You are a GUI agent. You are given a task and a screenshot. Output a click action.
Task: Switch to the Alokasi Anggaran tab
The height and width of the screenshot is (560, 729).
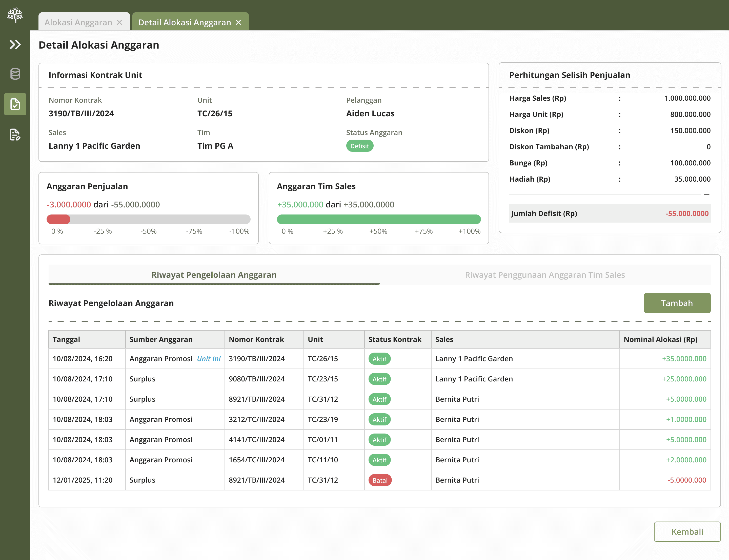coord(78,22)
